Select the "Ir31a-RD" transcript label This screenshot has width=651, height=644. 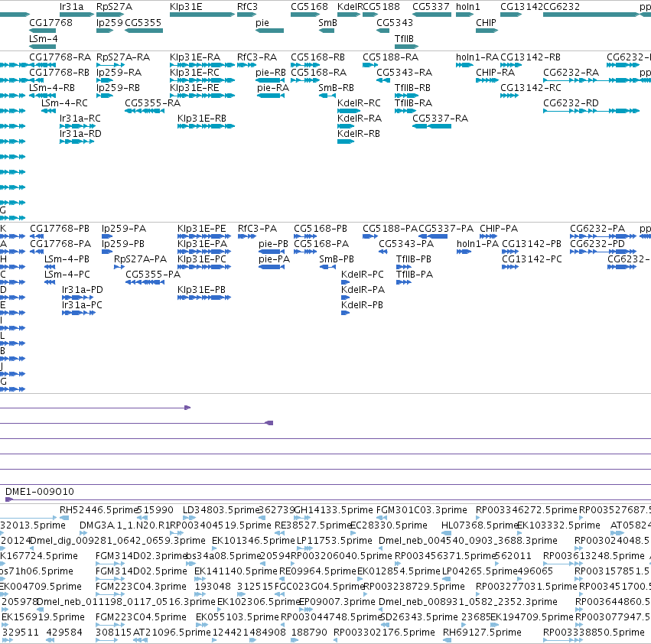80,134
